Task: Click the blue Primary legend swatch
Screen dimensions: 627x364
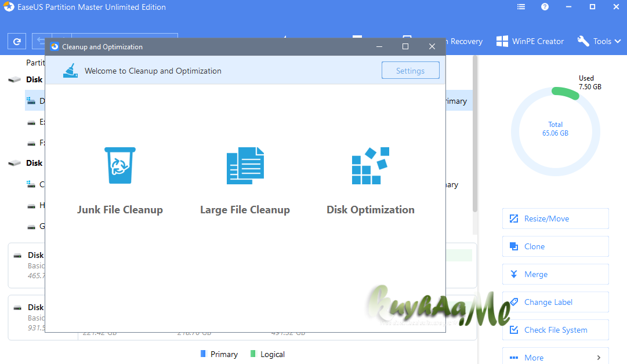Action: pyautogui.click(x=203, y=354)
